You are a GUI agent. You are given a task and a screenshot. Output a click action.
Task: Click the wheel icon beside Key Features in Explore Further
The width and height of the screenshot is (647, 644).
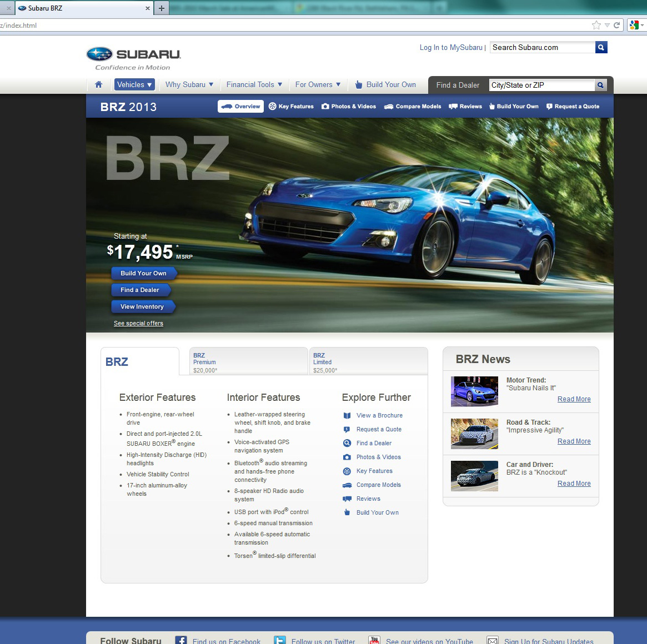[347, 471]
